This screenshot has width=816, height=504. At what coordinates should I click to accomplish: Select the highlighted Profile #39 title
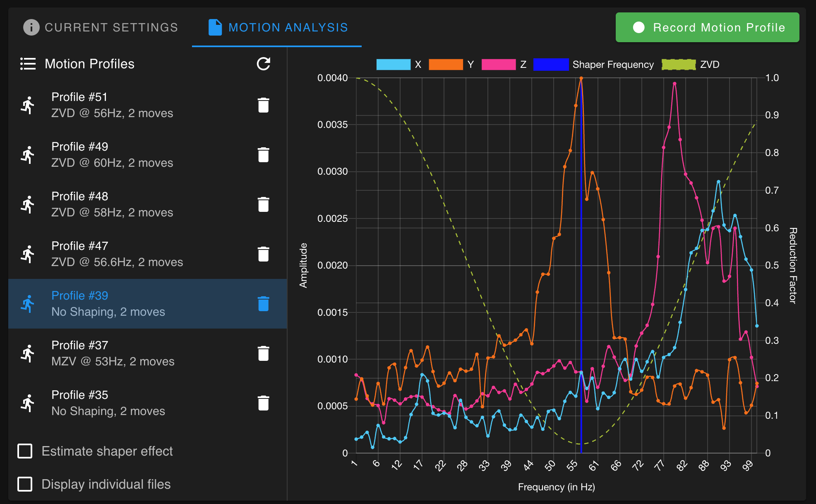(80, 295)
